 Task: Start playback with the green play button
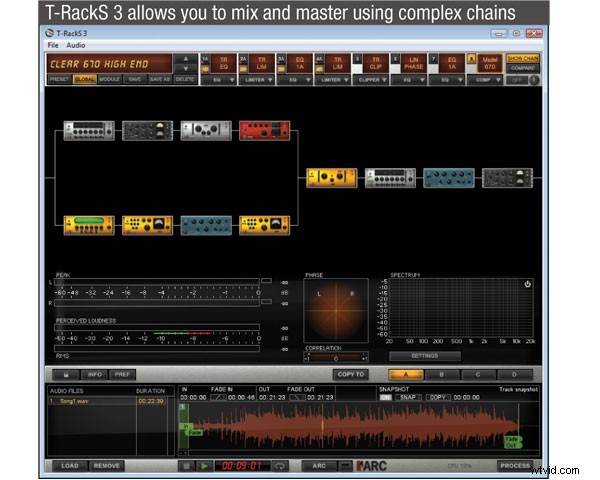point(204,466)
